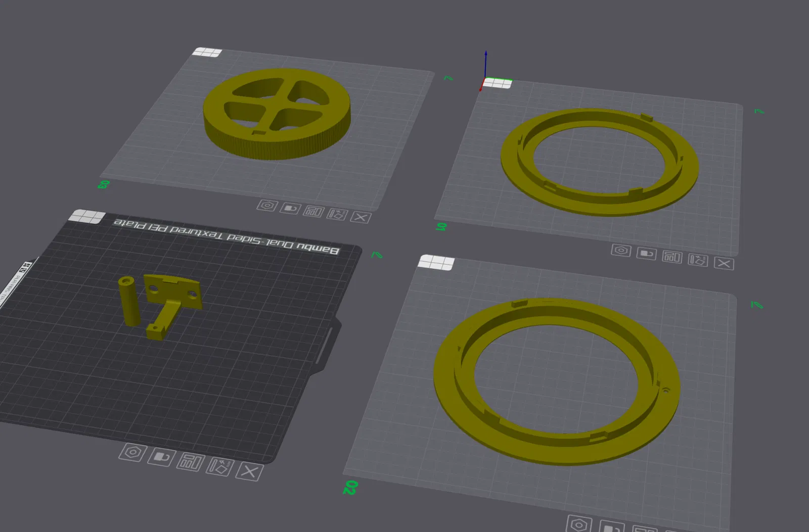
Task: Open plate settings for plate 03
Action: tap(266, 206)
